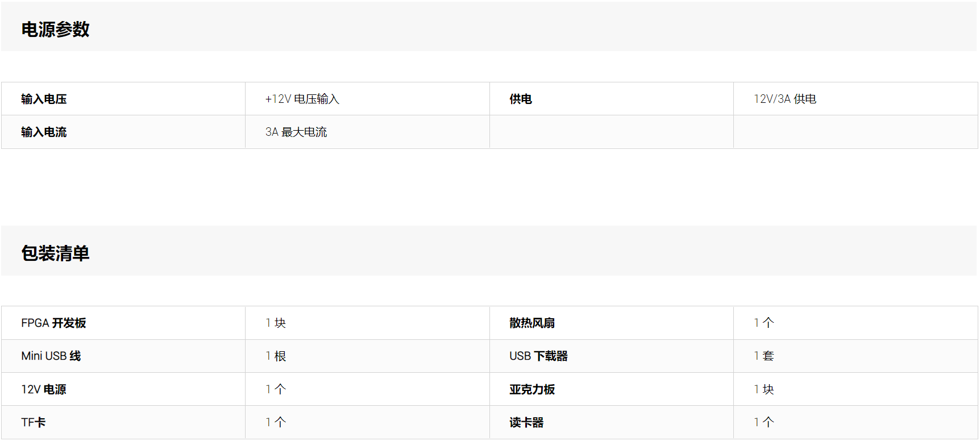Click the quantity next to FPGA 开发板

[x=276, y=323]
